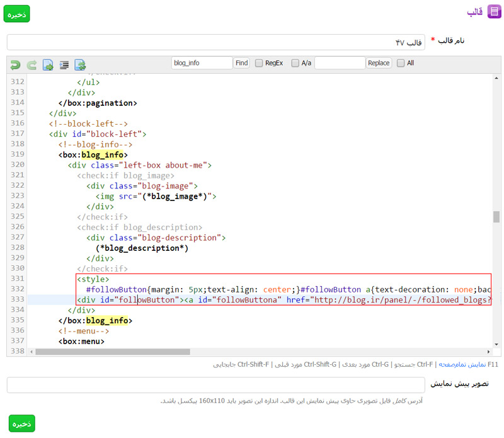Click line number 319 in gutter
This screenshot has height=438, width=504.
coord(18,154)
